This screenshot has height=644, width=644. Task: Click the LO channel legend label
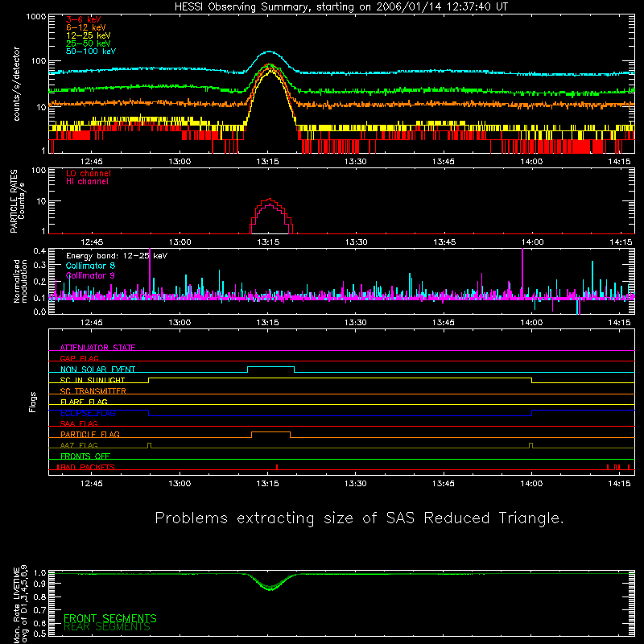point(89,173)
